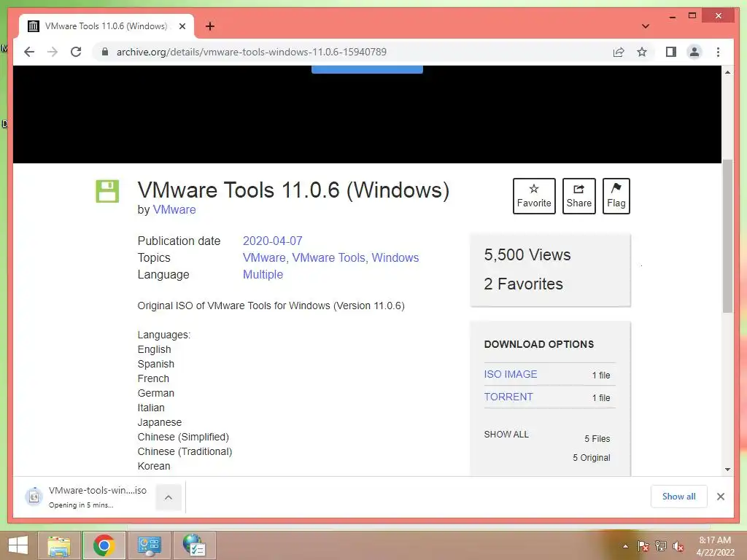Open the 2020-04-07 publication date link

273,241
